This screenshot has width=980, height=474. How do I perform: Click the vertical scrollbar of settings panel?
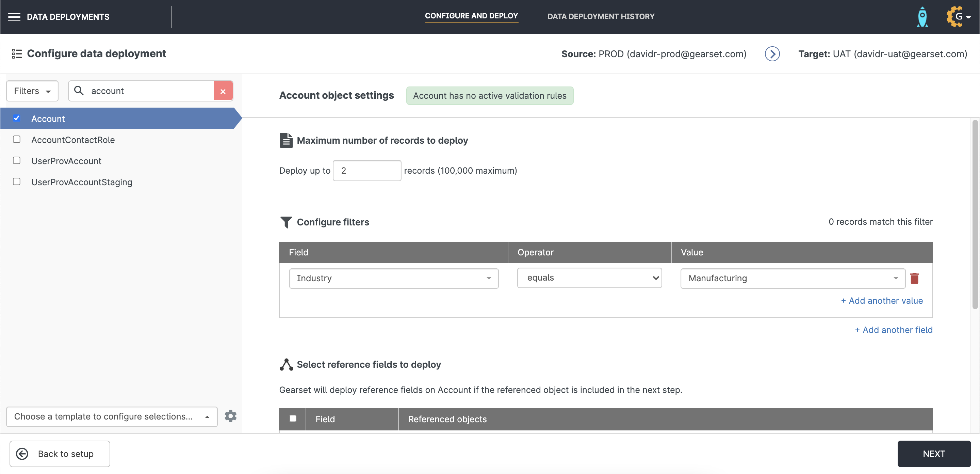click(975, 215)
